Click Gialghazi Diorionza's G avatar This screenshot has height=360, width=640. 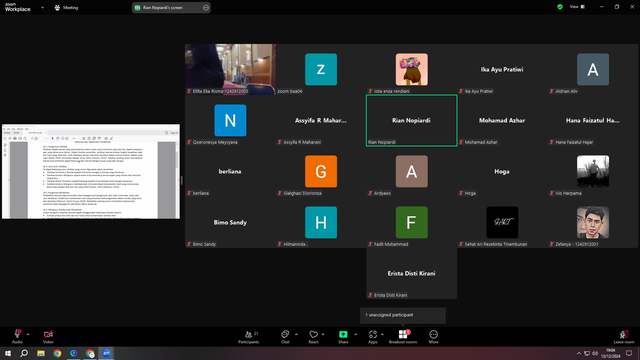321,171
